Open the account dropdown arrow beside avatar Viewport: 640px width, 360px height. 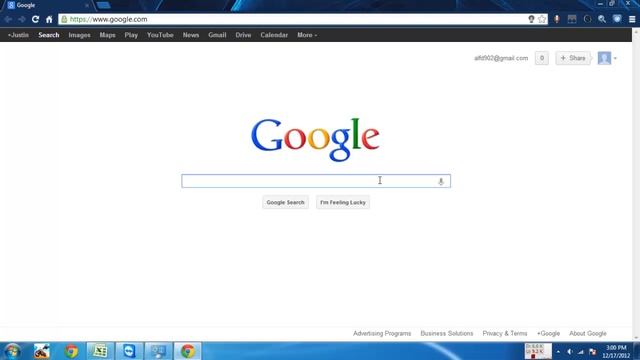[x=615, y=58]
